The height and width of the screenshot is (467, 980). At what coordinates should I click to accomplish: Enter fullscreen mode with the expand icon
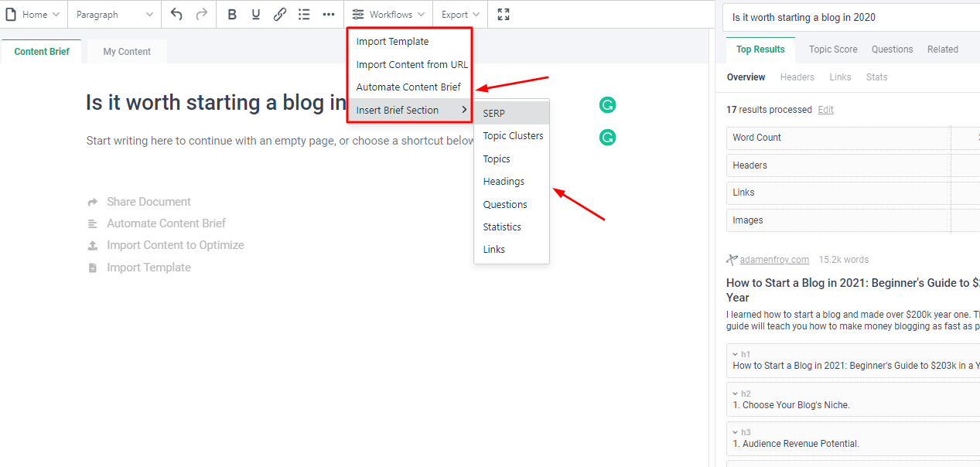pyautogui.click(x=504, y=14)
